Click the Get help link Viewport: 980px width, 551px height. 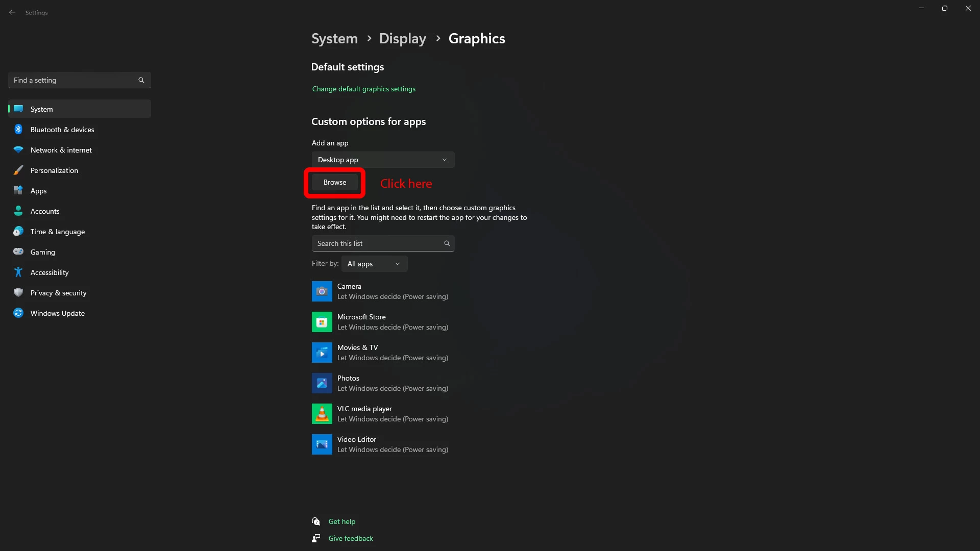coord(341,521)
